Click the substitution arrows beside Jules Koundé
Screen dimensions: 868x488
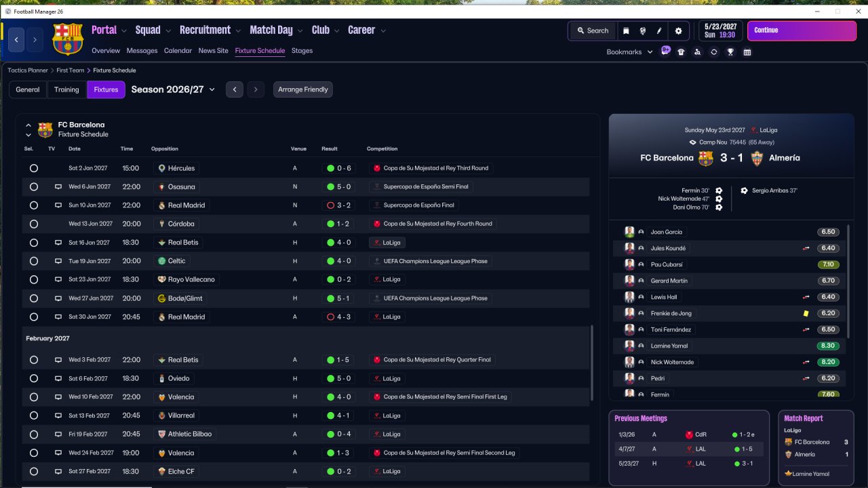(806, 248)
